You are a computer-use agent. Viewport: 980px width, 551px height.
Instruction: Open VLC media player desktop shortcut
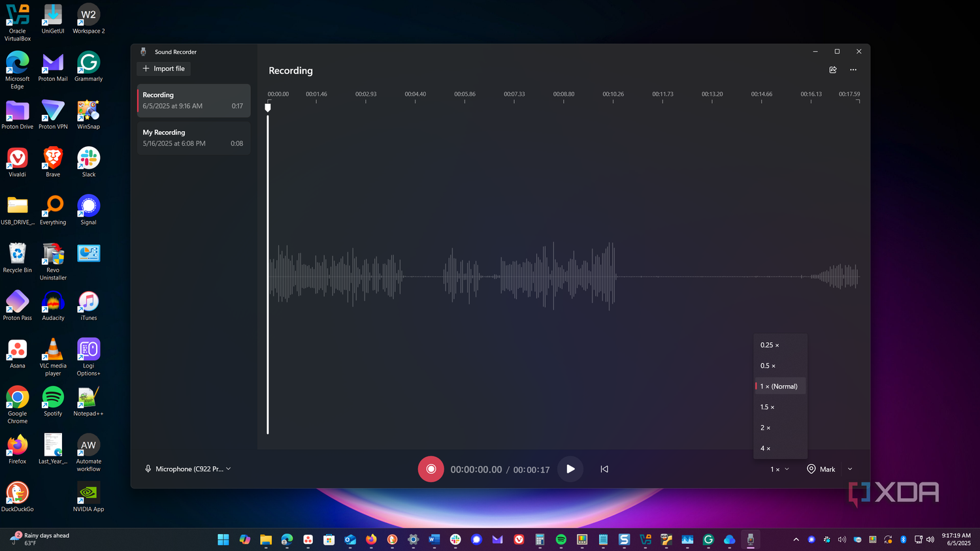(53, 357)
